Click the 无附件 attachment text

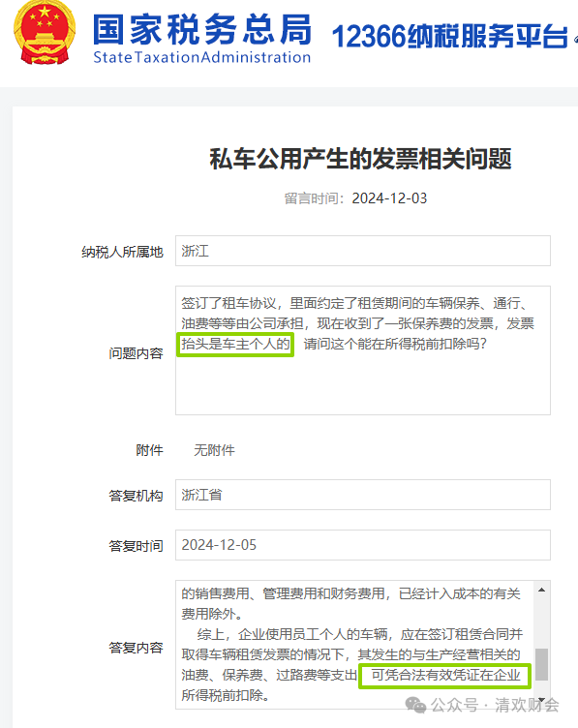(x=214, y=450)
